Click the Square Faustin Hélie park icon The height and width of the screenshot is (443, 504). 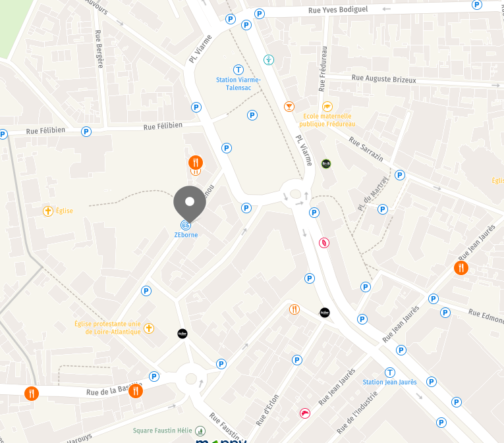[200, 430]
